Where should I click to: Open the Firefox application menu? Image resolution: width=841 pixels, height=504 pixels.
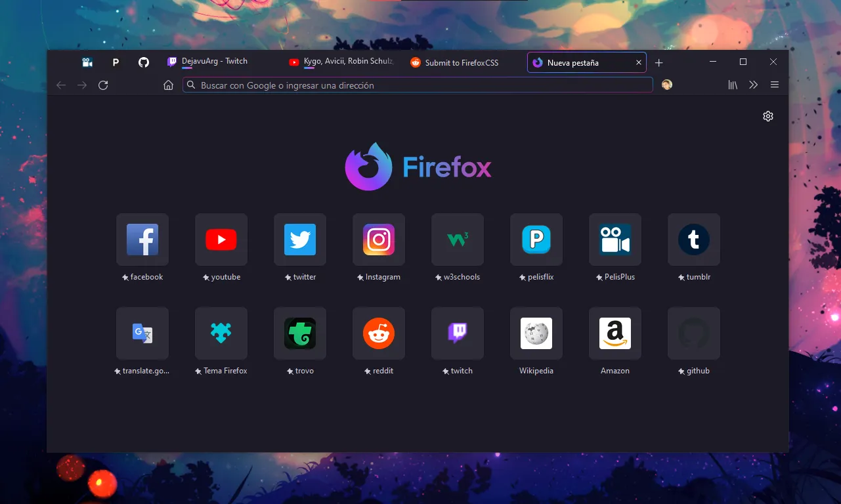click(775, 85)
